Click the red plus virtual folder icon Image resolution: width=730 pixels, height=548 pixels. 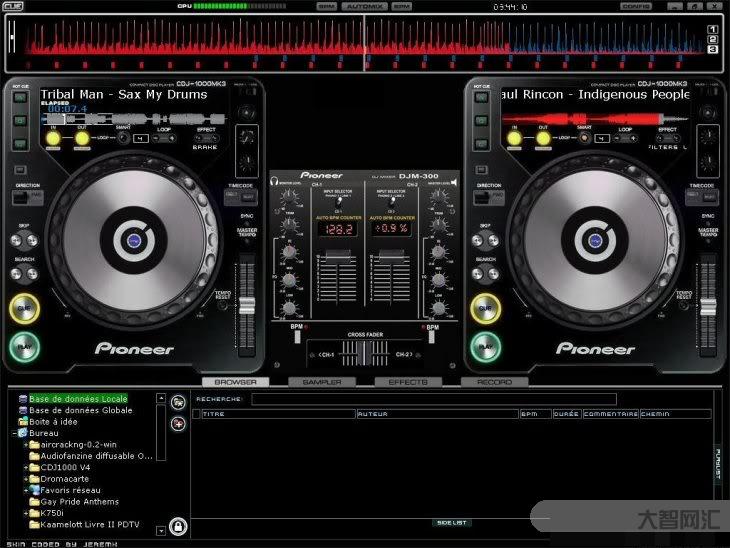tap(178, 424)
